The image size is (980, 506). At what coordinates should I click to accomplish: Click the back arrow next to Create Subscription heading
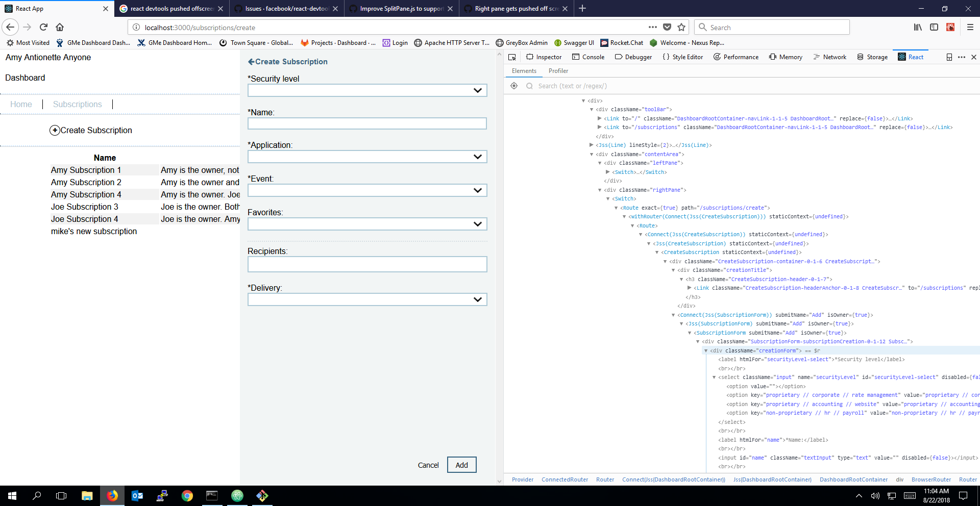click(251, 62)
